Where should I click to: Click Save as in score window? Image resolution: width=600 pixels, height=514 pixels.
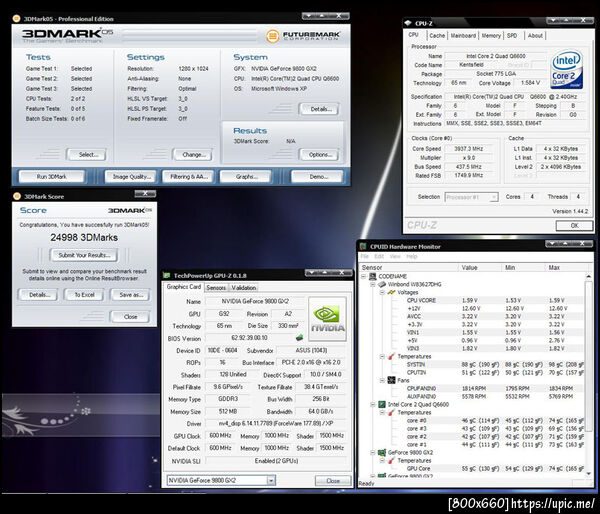[x=130, y=295]
